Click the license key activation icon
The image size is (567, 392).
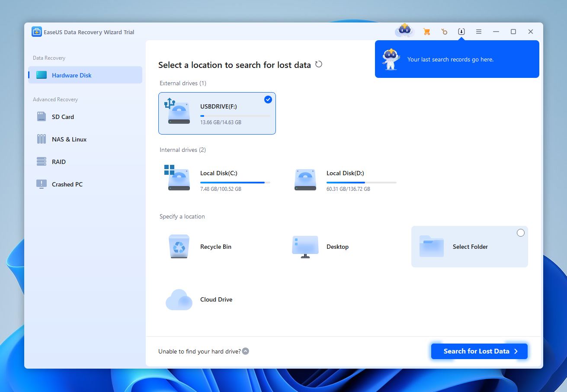click(x=444, y=32)
